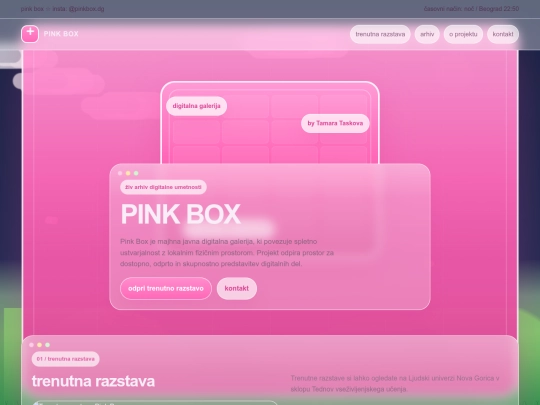Viewport: 540px width, 405px height.
Task: Click the 'kontakt' button in hero card
Action: coord(237,288)
